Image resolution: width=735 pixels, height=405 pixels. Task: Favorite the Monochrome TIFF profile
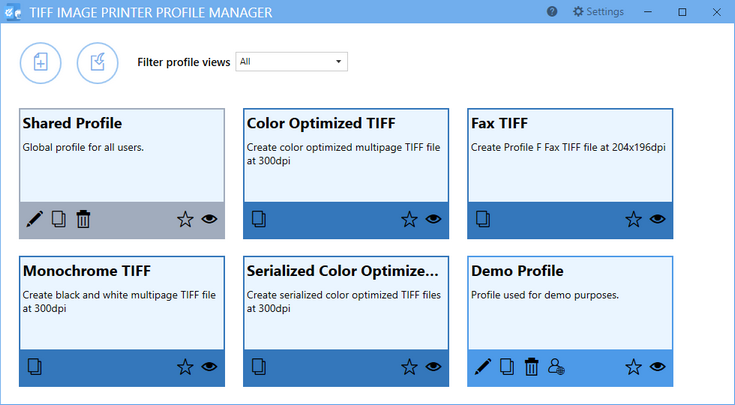click(x=185, y=367)
